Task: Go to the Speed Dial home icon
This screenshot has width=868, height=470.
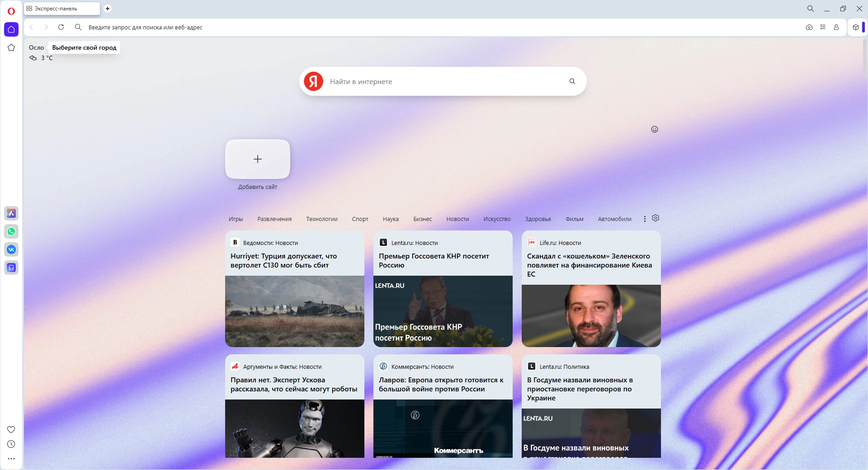Action: point(11,29)
